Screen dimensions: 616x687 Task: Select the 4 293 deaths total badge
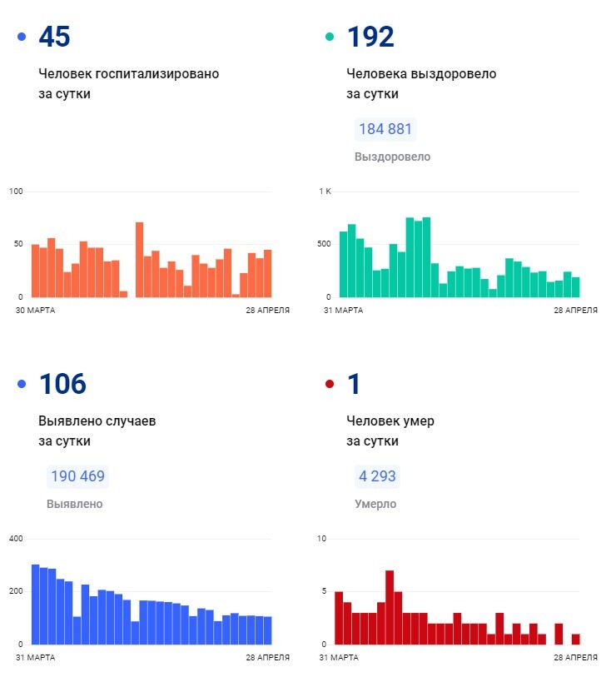(377, 476)
